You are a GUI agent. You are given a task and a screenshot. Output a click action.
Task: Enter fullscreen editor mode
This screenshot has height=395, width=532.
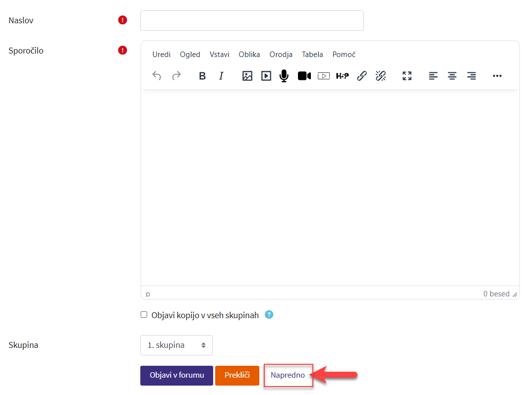[407, 76]
